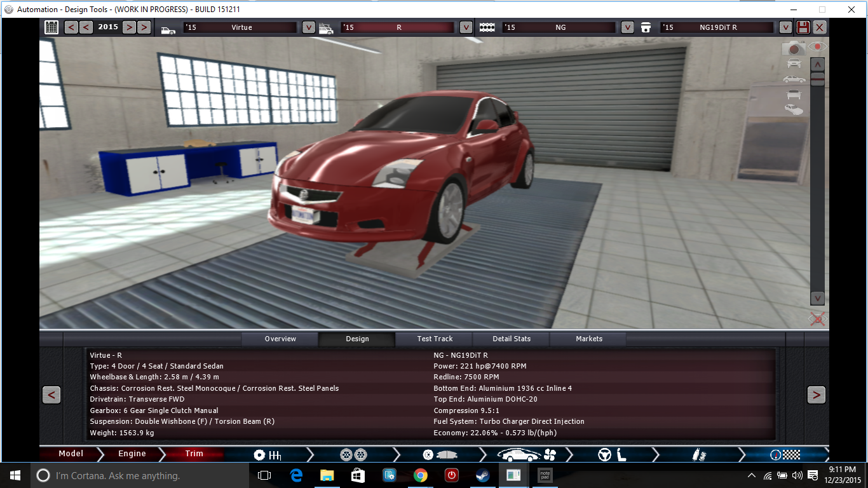Select the '15 NG engine family field
This screenshot has width=868, height=488.
(x=559, y=27)
